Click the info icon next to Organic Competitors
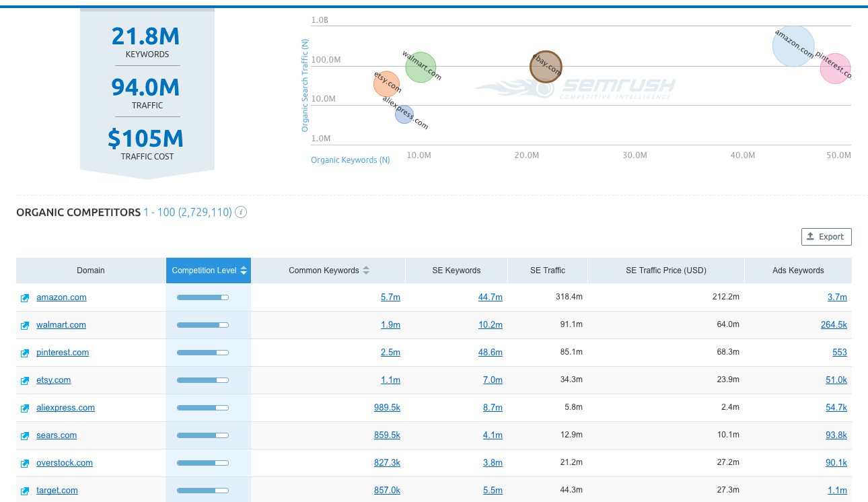 [241, 212]
